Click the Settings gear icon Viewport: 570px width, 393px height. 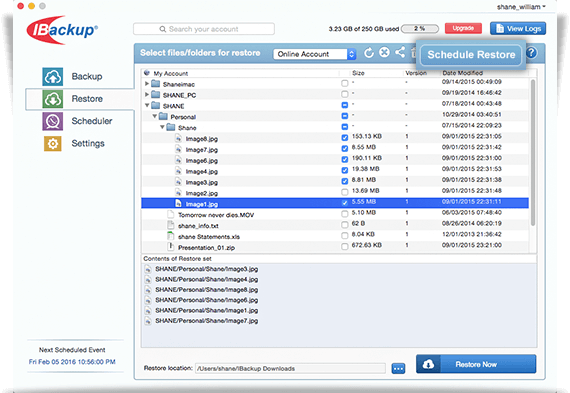(x=53, y=143)
